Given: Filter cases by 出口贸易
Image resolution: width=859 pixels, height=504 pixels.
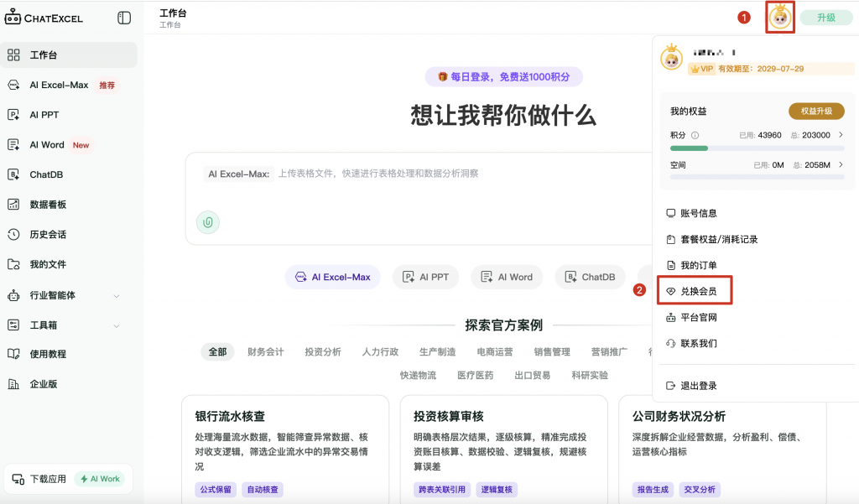Looking at the screenshot, I should pos(533,375).
